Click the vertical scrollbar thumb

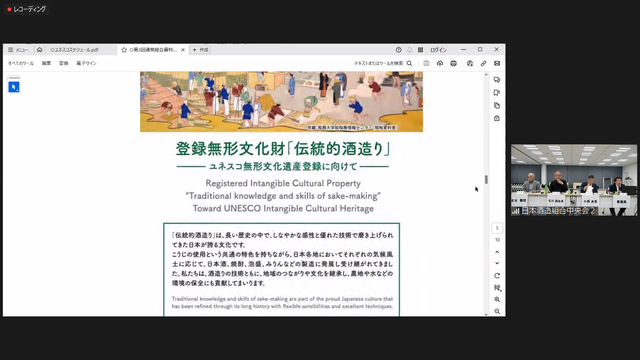coord(486,180)
